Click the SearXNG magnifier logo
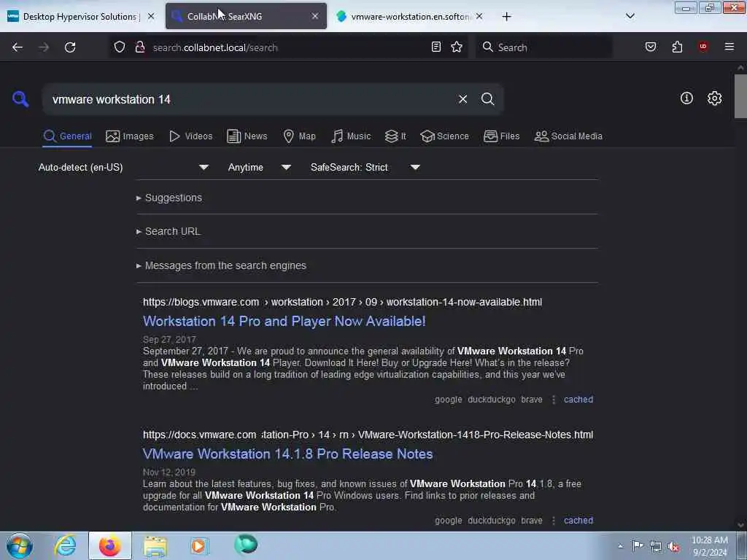The height and width of the screenshot is (560, 747). [20, 99]
